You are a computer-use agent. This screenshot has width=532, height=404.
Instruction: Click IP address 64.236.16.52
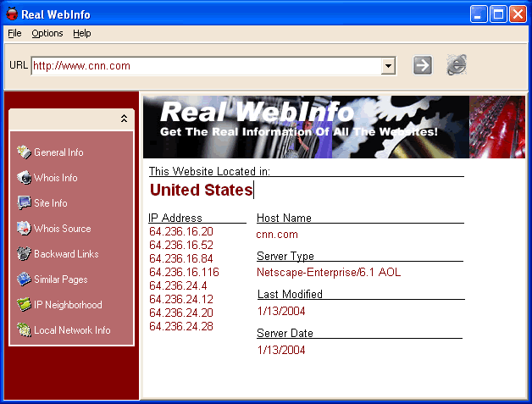coord(181,245)
